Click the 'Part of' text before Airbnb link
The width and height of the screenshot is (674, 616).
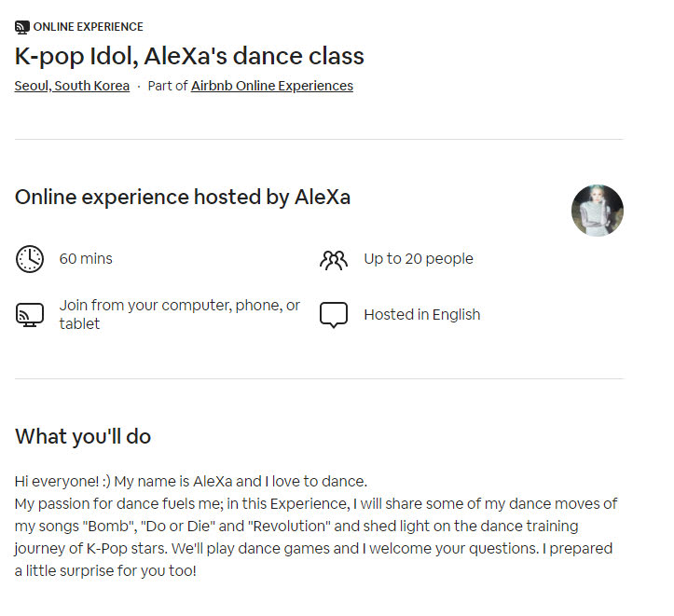tap(168, 86)
